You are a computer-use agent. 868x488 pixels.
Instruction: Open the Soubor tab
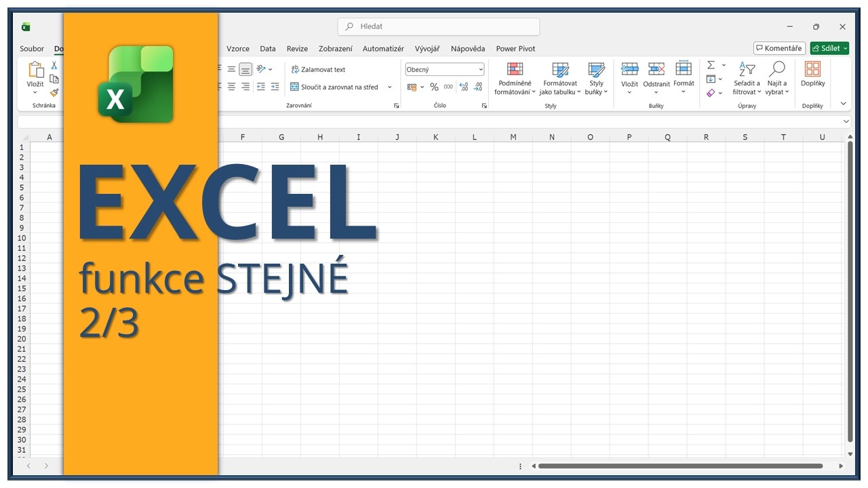(32, 49)
